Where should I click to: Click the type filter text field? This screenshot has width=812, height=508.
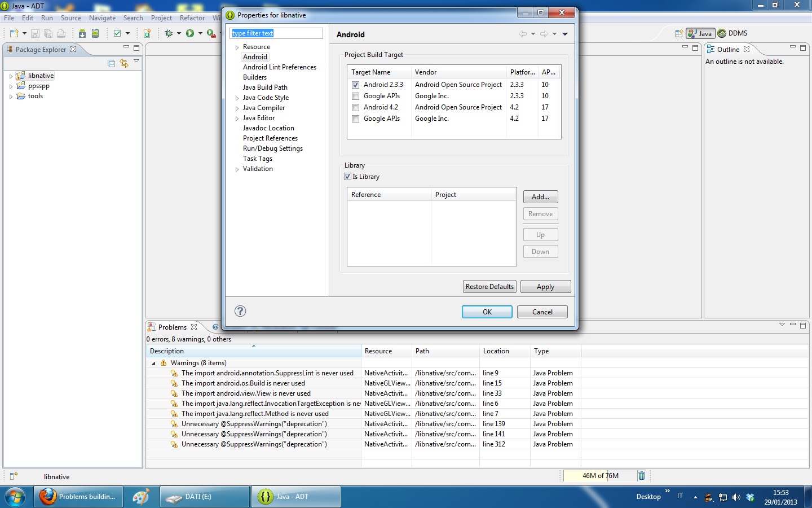[x=276, y=33]
